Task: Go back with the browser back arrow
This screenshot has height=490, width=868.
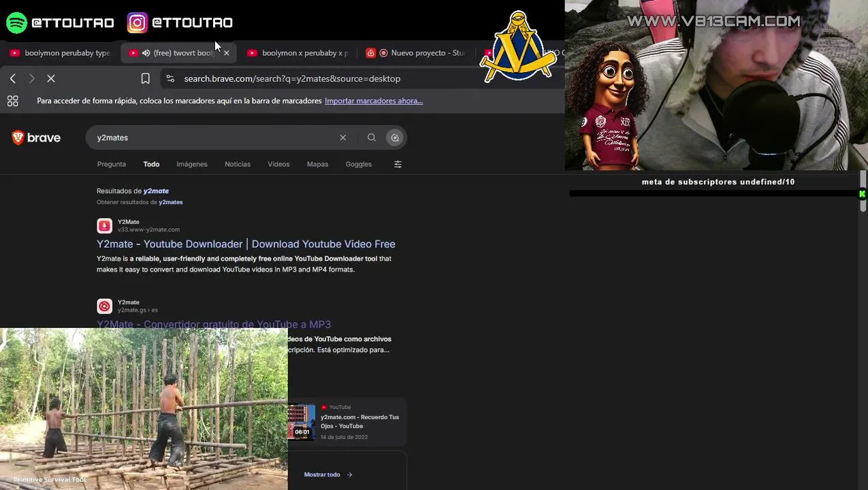Action: [x=13, y=79]
